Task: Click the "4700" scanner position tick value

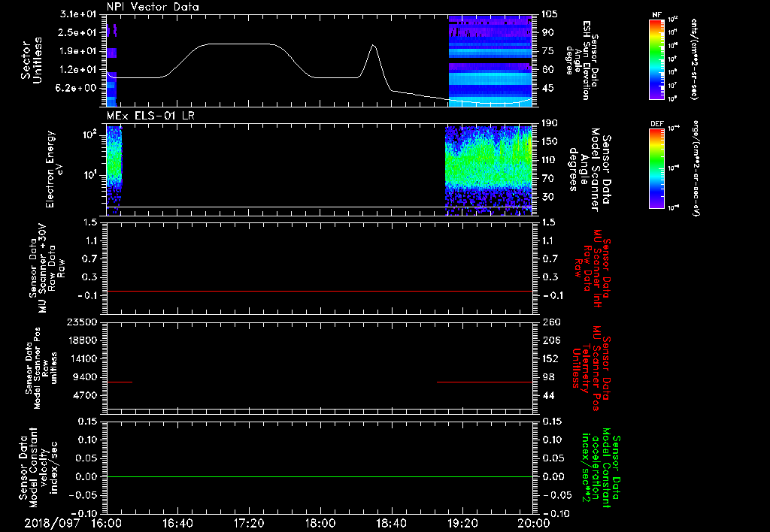Action: click(x=84, y=395)
